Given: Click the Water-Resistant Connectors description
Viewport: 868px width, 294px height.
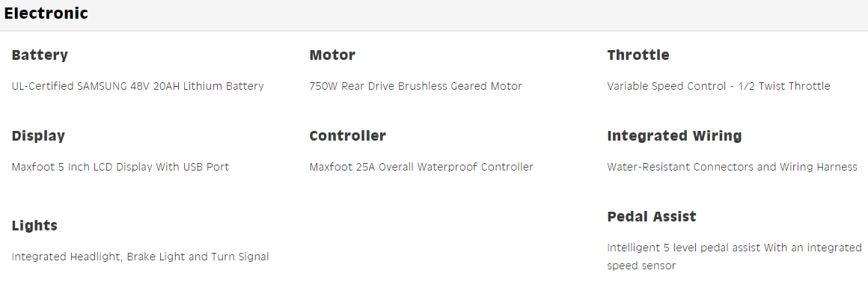Looking at the screenshot, I should click(x=733, y=168).
